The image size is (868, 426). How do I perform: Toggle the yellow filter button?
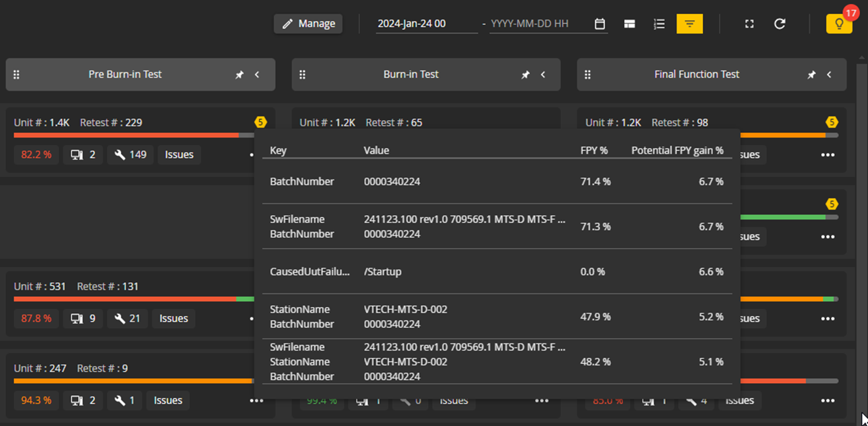point(689,24)
